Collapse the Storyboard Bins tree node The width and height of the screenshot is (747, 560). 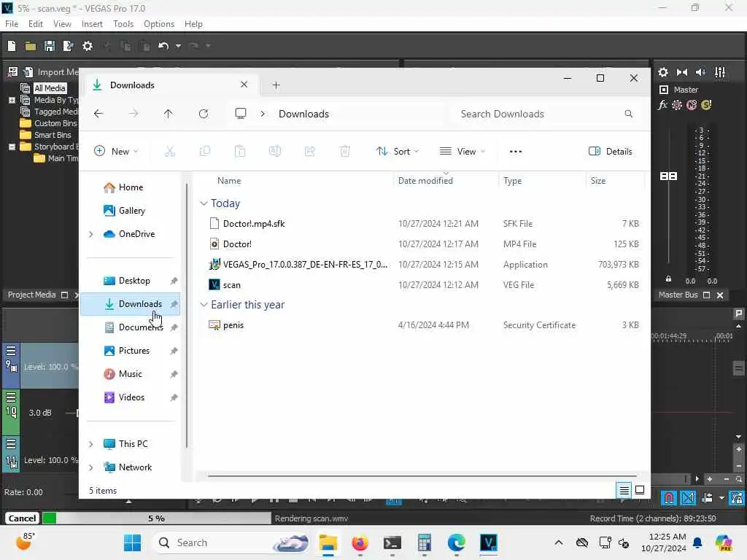pos(12,147)
